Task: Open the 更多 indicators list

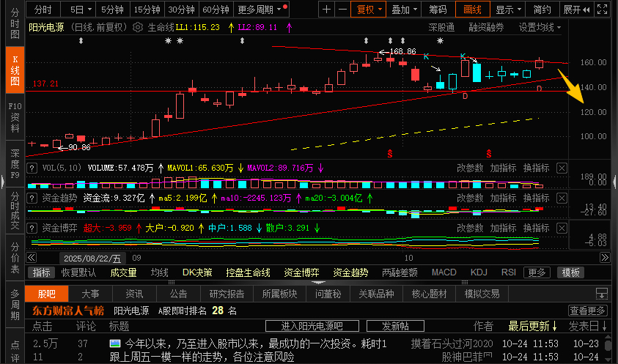Action: pyautogui.click(x=537, y=272)
